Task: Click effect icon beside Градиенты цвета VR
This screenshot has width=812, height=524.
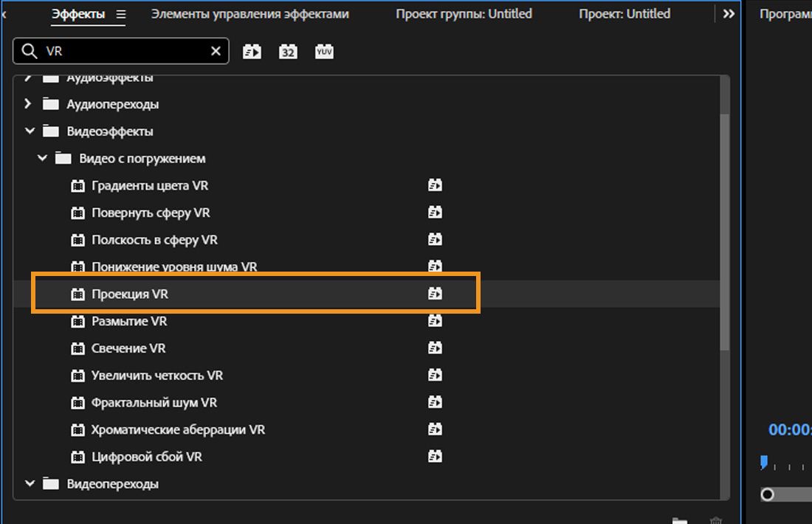Action: tap(78, 185)
